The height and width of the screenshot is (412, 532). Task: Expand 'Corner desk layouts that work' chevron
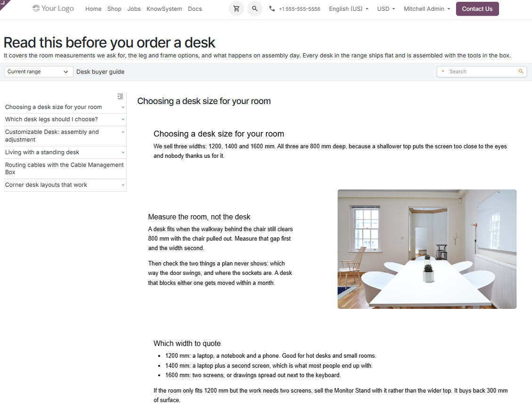tap(123, 185)
